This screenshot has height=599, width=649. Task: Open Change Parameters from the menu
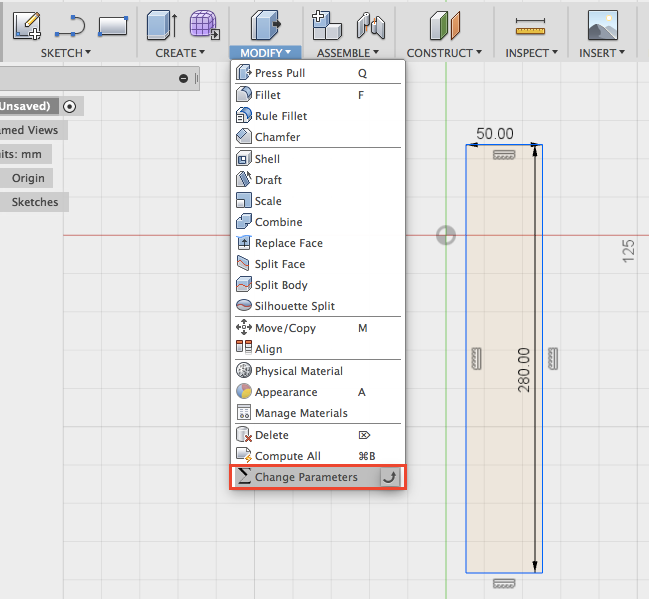click(318, 477)
